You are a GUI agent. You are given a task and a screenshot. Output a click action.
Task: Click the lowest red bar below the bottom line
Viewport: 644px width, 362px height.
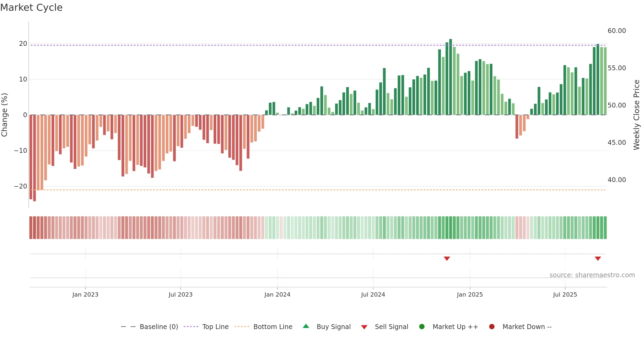pyautogui.click(x=35, y=158)
